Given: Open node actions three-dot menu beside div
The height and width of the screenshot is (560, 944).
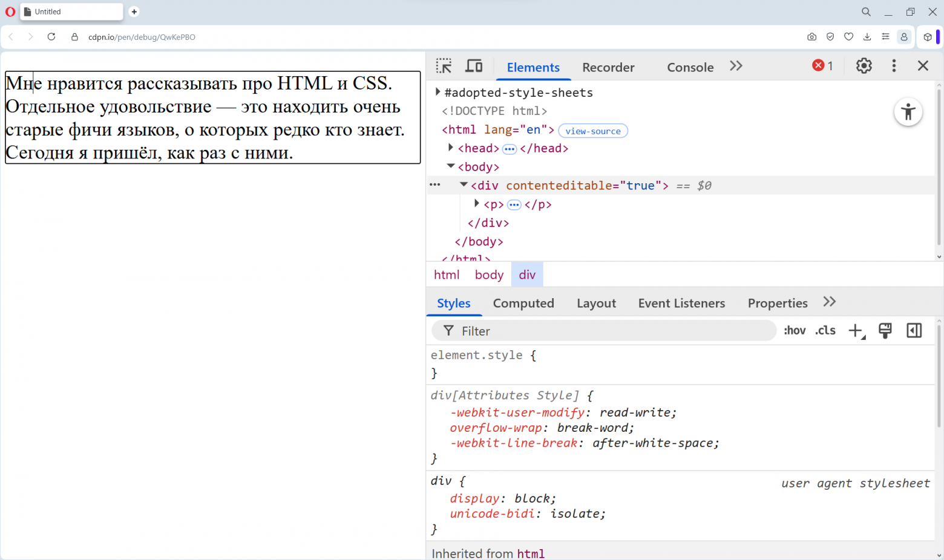Looking at the screenshot, I should pos(434,184).
